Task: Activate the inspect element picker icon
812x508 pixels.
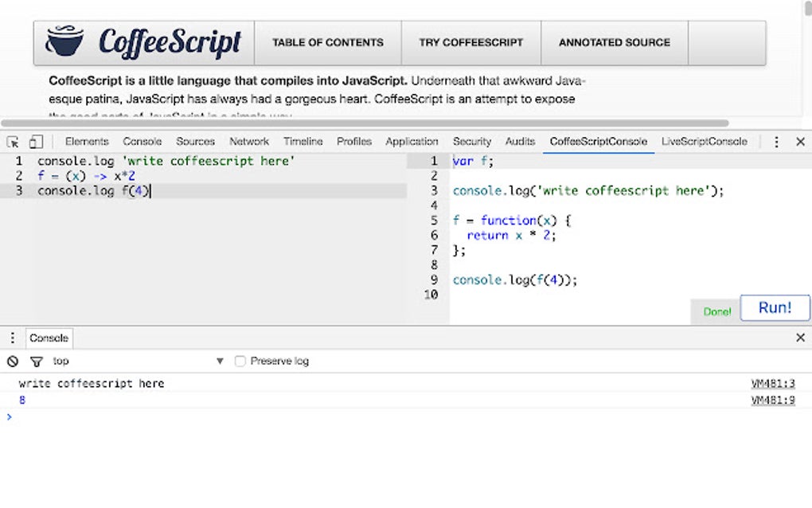Action: coord(13,142)
